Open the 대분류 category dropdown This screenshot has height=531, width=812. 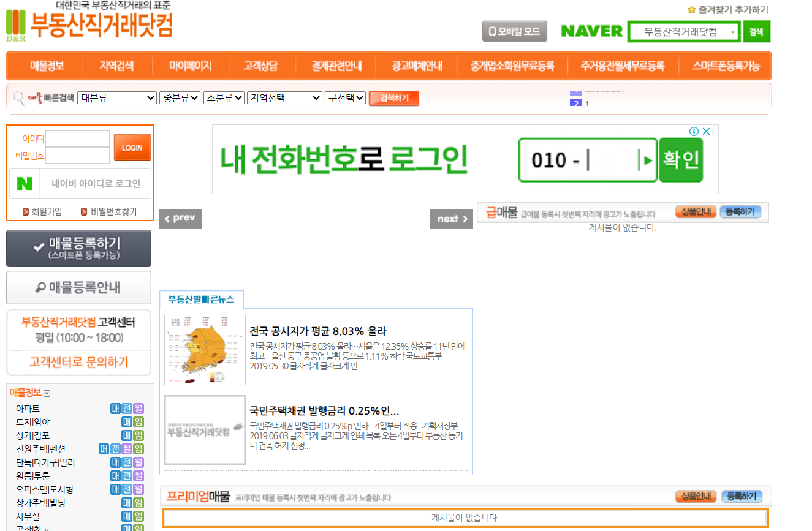pyautogui.click(x=116, y=97)
